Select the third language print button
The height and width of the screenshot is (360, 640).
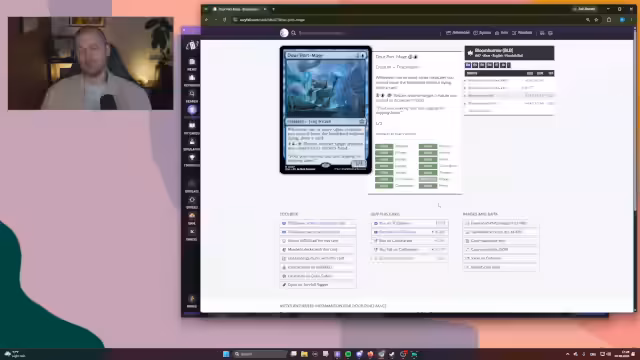tap(482, 65)
